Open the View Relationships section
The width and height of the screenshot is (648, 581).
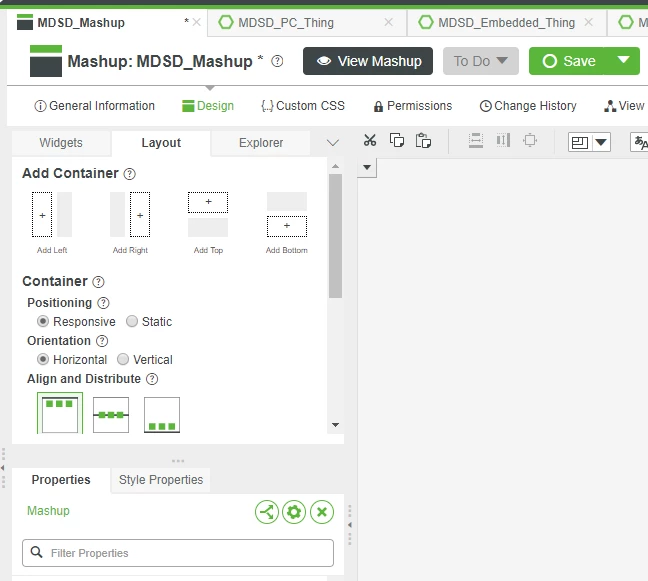tap(626, 106)
